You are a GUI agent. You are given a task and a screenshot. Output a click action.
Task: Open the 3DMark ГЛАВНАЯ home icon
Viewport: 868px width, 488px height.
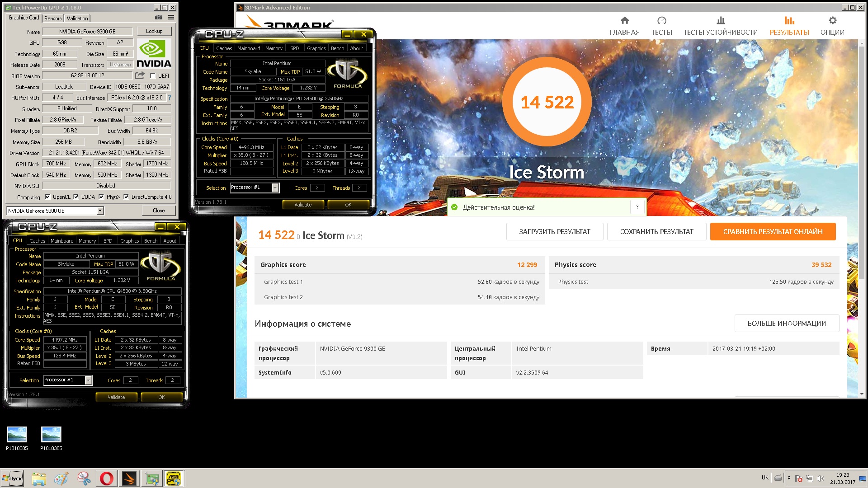pyautogui.click(x=624, y=20)
